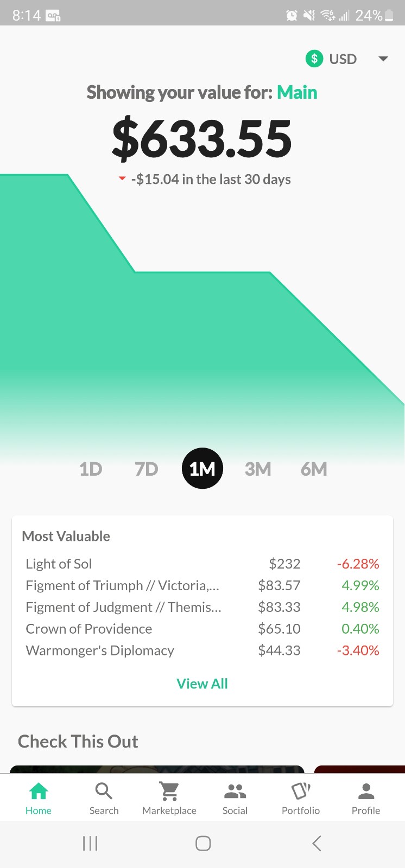Open the Crown of Providence row
This screenshot has height=868, width=405.
coord(202,629)
